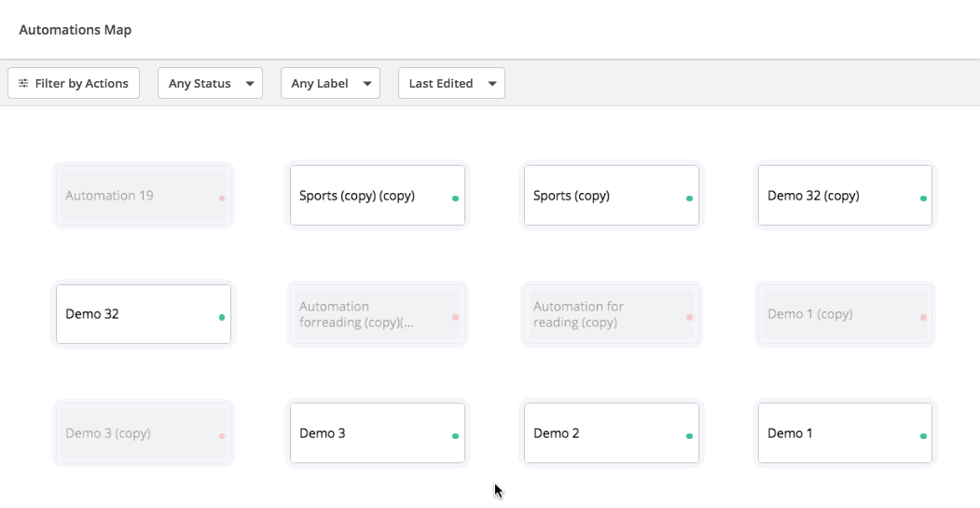The height and width of the screenshot is (508, 980).
Task: Open Automation forreading (copy) truncated card
Action: tap(378, 314)
